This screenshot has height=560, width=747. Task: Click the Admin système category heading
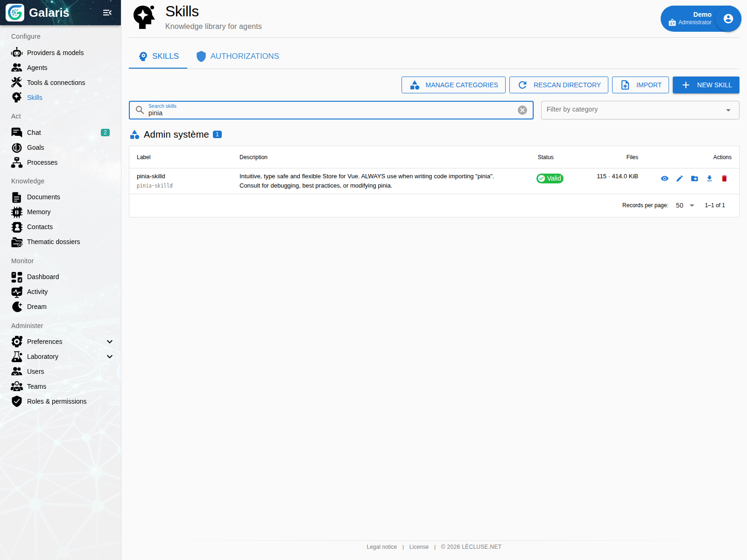tap(176, 134)
